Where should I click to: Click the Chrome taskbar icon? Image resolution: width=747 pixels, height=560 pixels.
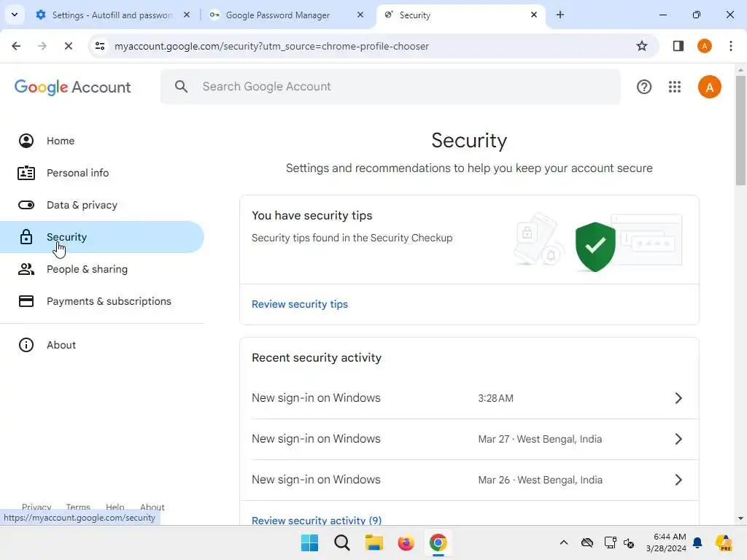(x=438, y=542)
